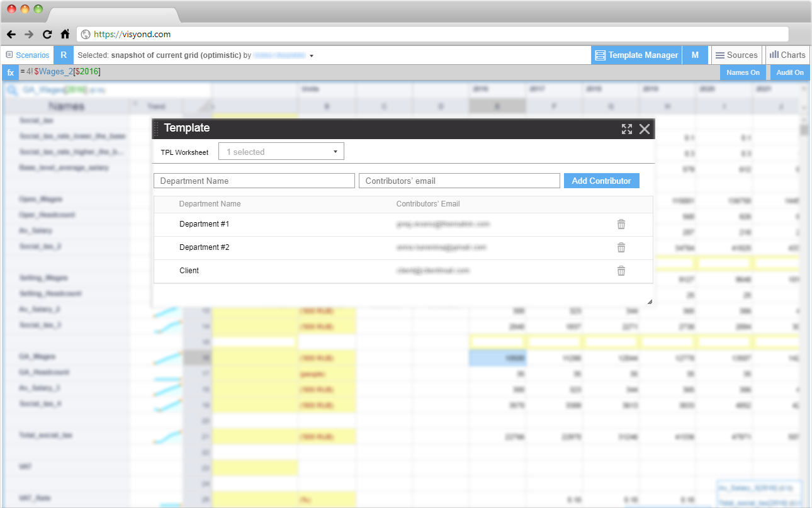Image resolution: width=812 pixels, height=508 pixels.
Task: Click the Add Contributor button
Action: [601, 181]
